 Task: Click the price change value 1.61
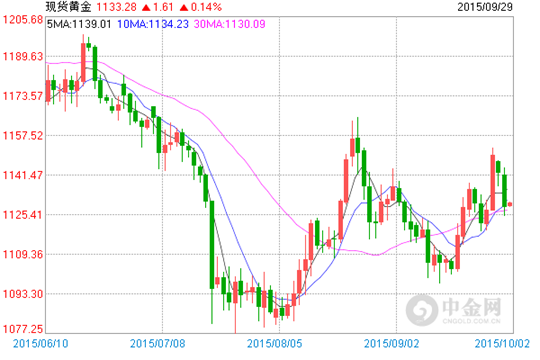163,7
